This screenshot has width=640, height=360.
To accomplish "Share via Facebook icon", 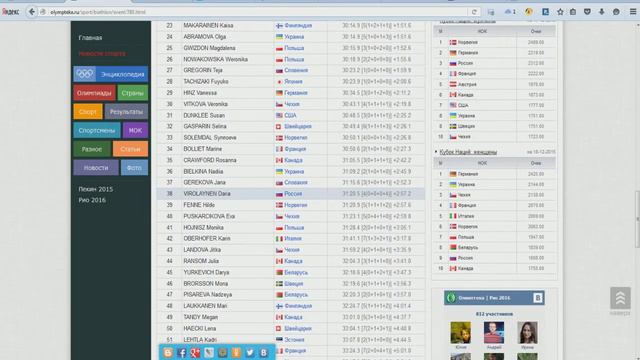I will point(182,353).
